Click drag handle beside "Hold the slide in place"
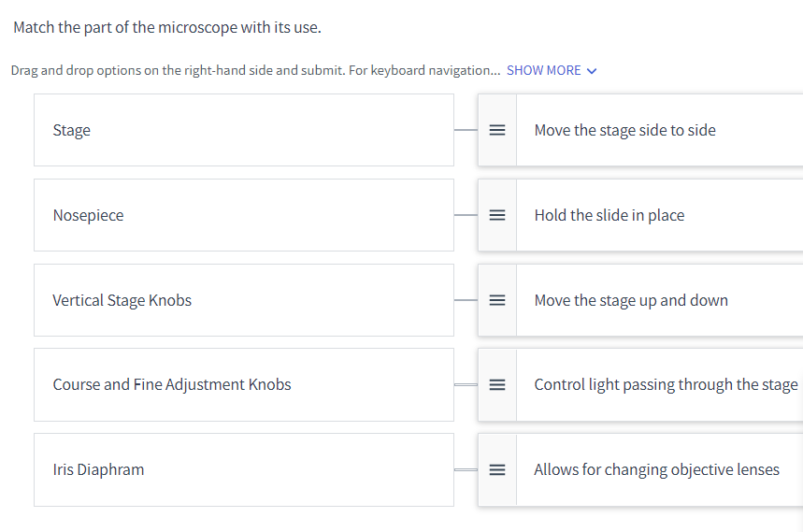This screenshot has height=532, width=803. 497,215
